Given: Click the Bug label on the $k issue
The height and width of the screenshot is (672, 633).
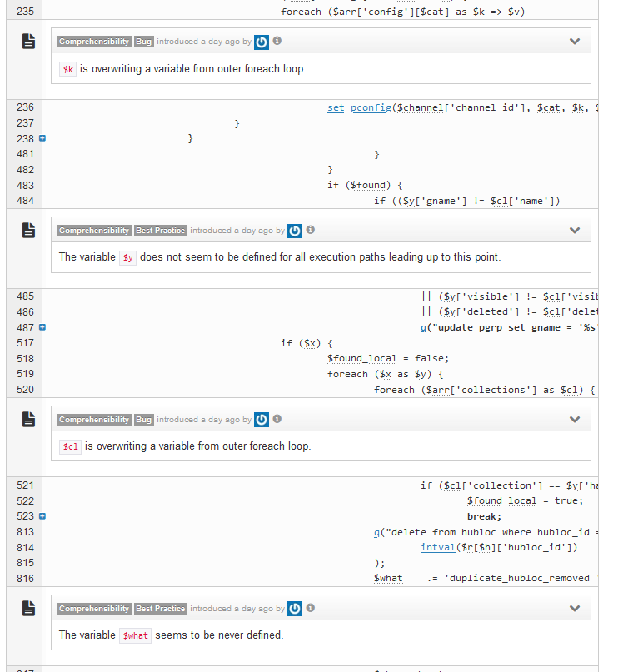Looking at the screenshot, I should pyautogui.click(x=144, y=42).
